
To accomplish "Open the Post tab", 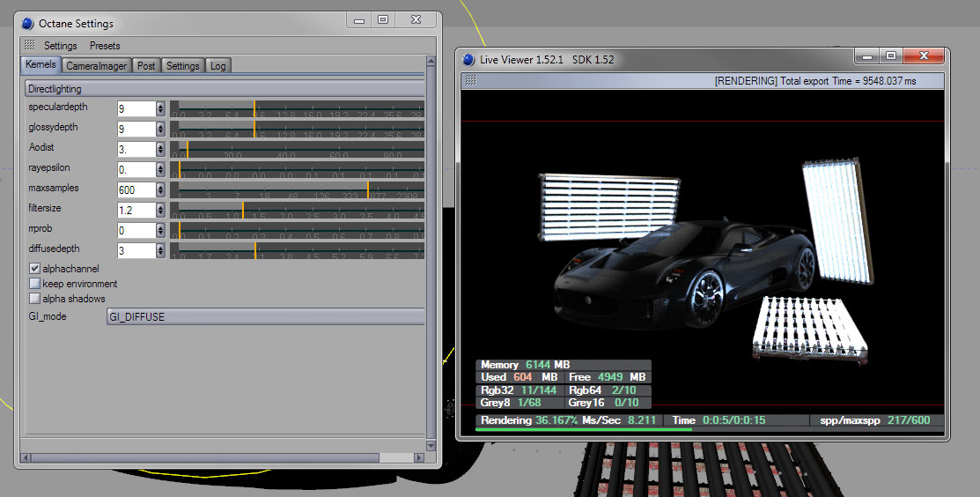I will [146, 65].
